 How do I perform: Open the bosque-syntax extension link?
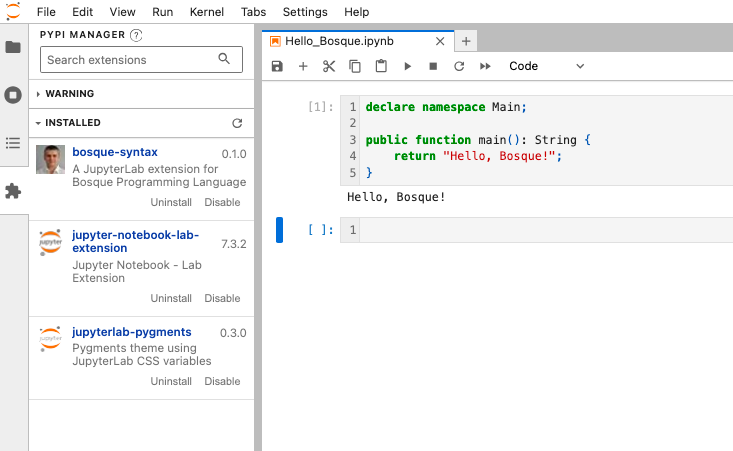[x=115, y=152]
